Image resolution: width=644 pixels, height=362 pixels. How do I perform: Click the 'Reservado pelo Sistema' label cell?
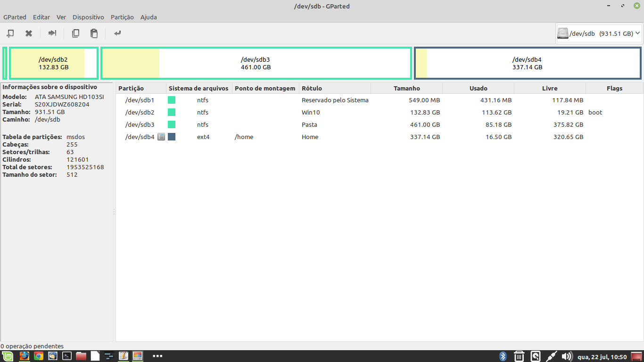click(x=335, y=100)
